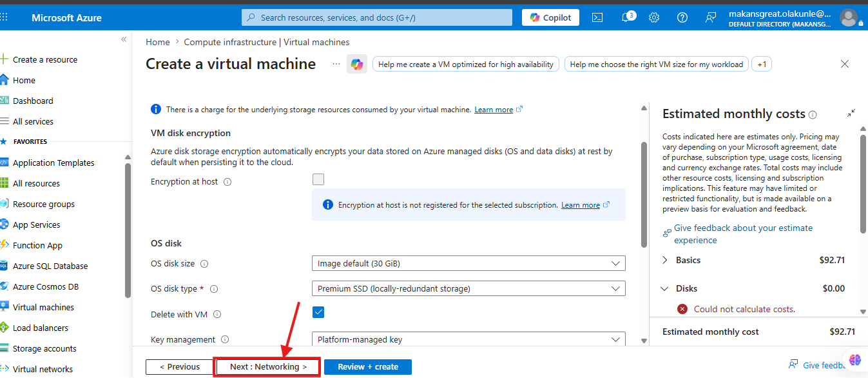The image size is (868, 378).
Task: Click Help me create a VM optimized suggestion
Action: coord(466,65)
